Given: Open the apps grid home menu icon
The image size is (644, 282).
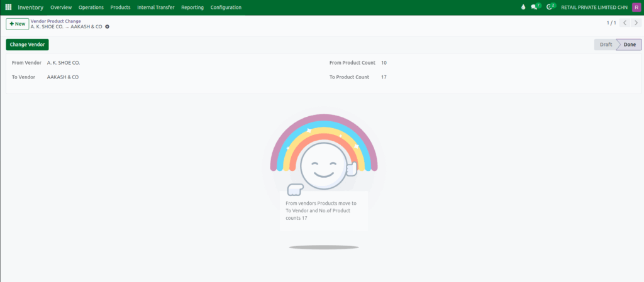Looking at the screenshot, I should (x=8, y=8).
